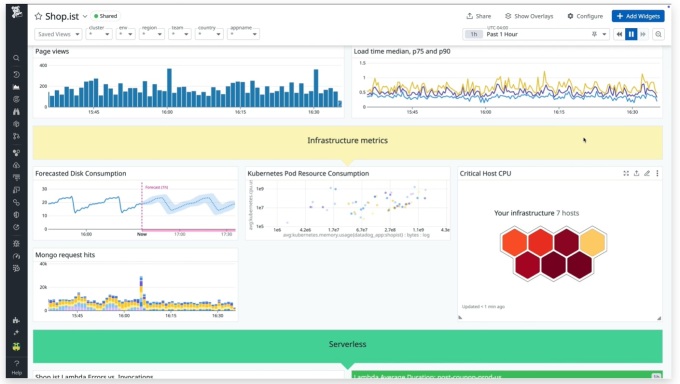Viewport: 680px width, 384px height.
Task: Edit the Critical Host CPU widget with the pencil
Action: tap(647, 173)
